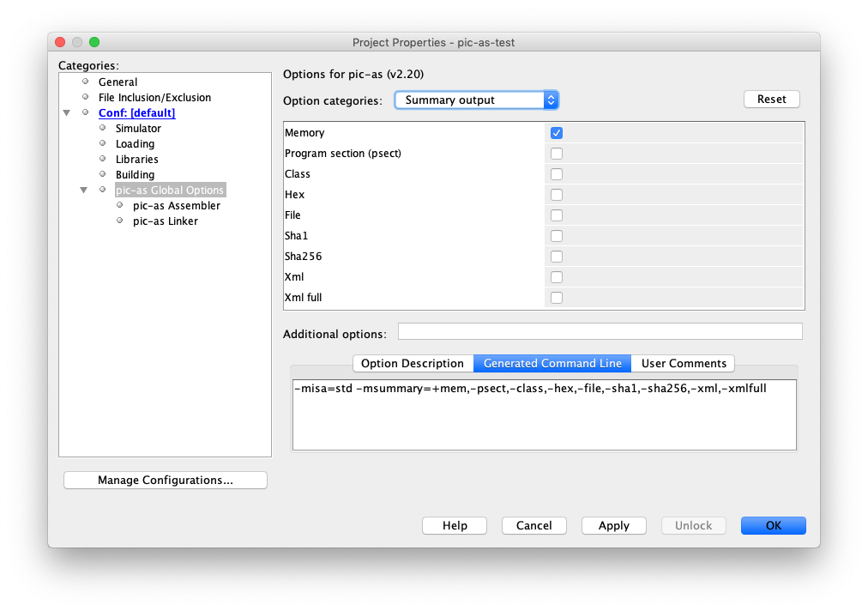Open the Simulator category
This screenshot has width=868, height=611.
point(138,129)
